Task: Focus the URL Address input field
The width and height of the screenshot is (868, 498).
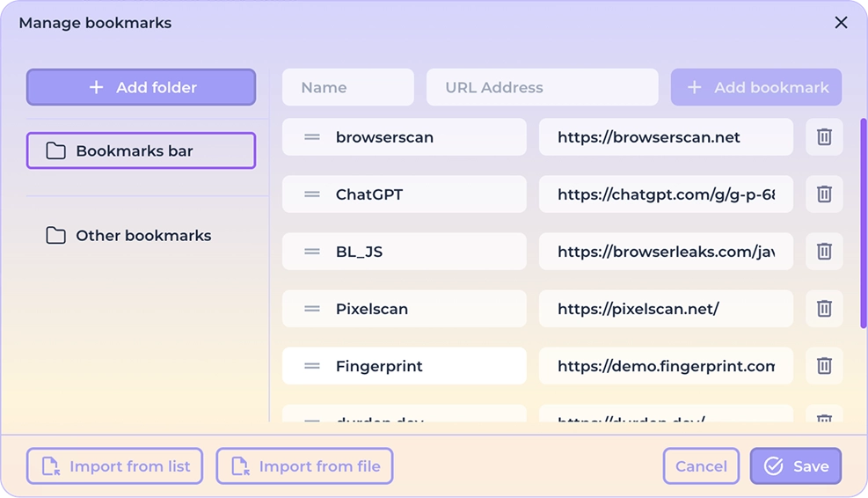Action: [x=543, y=87]
